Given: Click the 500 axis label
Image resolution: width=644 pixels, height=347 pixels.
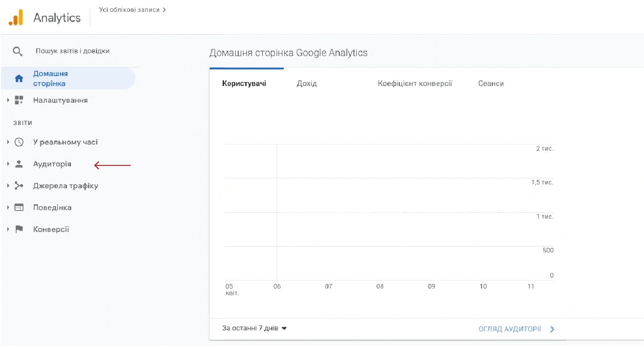Looking at the screenshot, I should [x=548, y=251].
